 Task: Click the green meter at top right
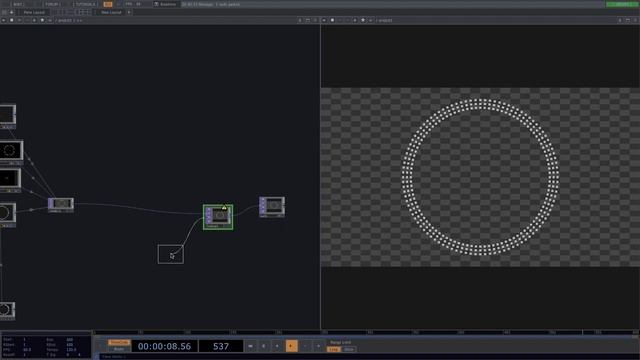pyautogui.click(x=621, y=4)
